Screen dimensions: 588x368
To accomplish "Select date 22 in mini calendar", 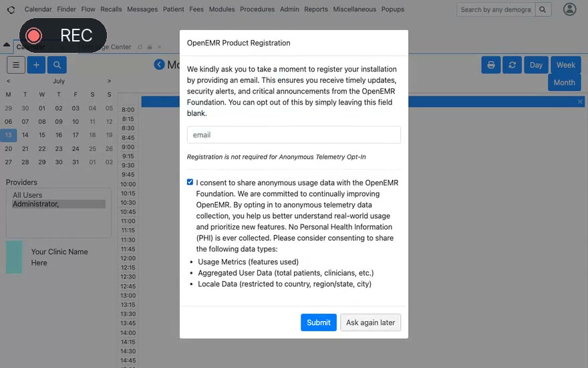I will [42, 149].
